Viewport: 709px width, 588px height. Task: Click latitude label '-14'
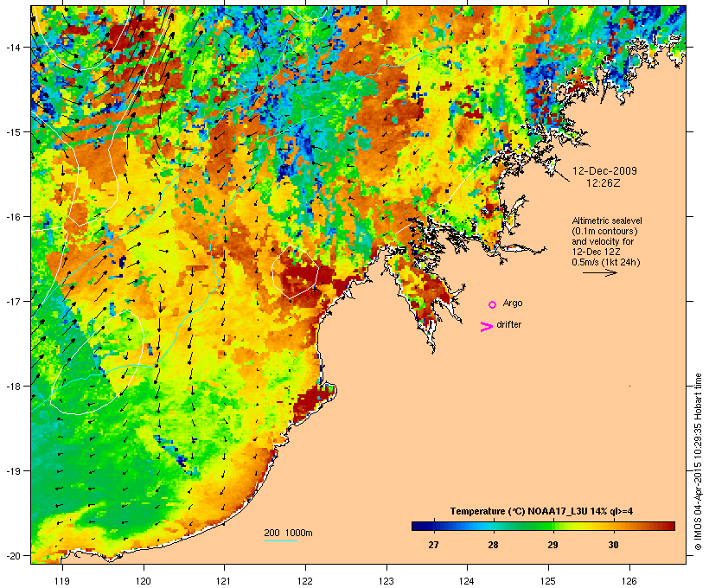(x=12, y=47)
